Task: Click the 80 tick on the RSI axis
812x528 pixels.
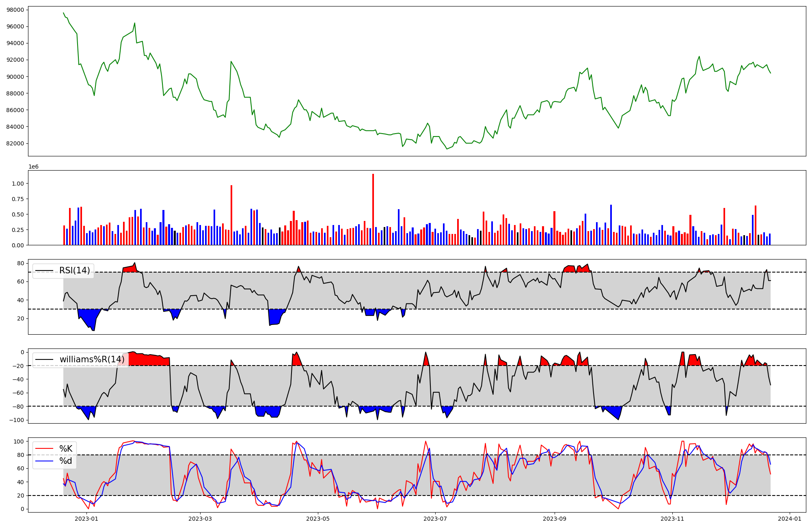Action: coord(21,263)
